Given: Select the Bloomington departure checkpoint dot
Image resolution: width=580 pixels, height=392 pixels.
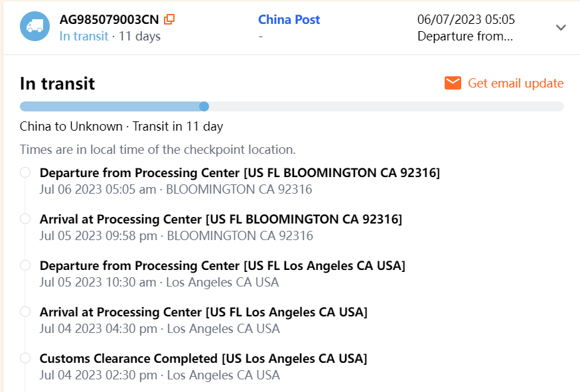Looking at the screenshot, I should point(25,172).
